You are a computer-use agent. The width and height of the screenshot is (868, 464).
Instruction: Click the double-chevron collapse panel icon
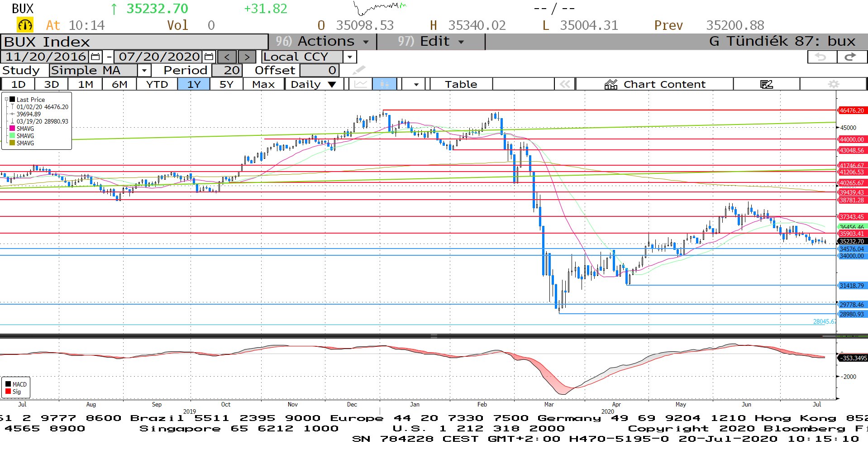click(565, 84)
